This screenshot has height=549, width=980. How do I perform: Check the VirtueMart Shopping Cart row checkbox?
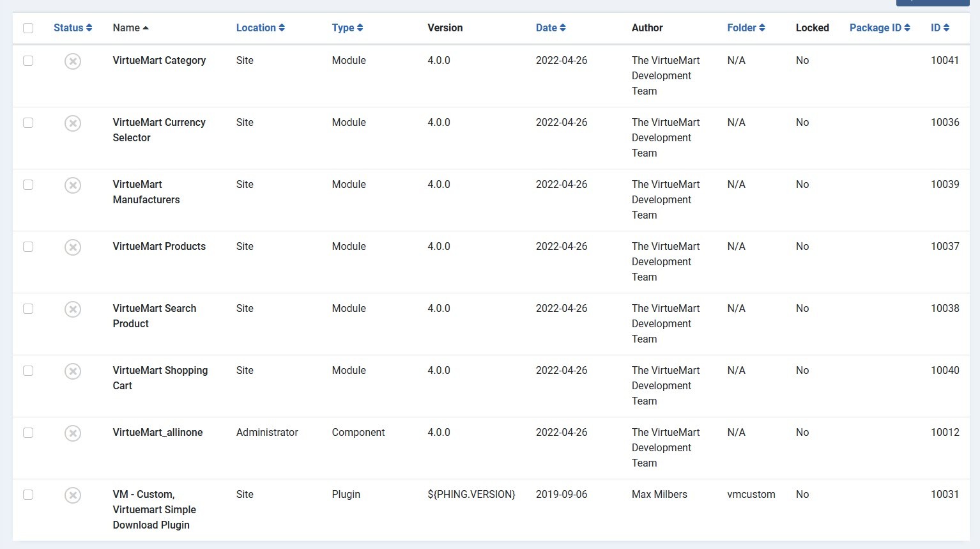[x=28, y=371]
